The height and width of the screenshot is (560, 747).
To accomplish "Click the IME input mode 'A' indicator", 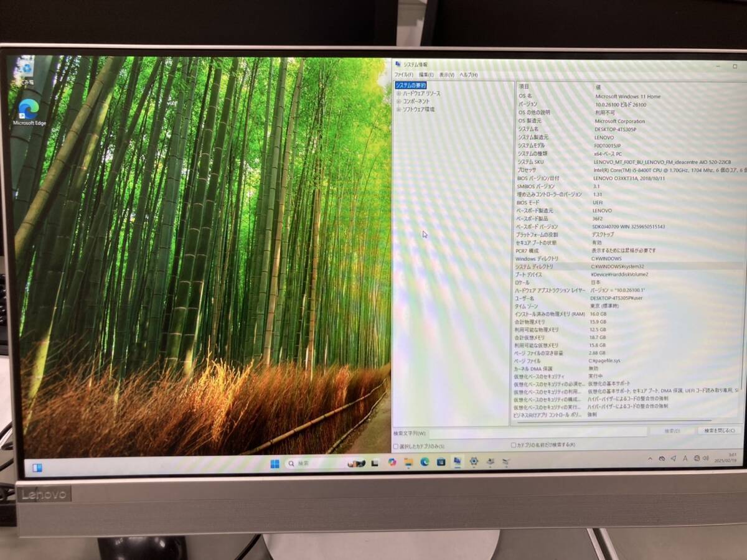I will (685, 459).
